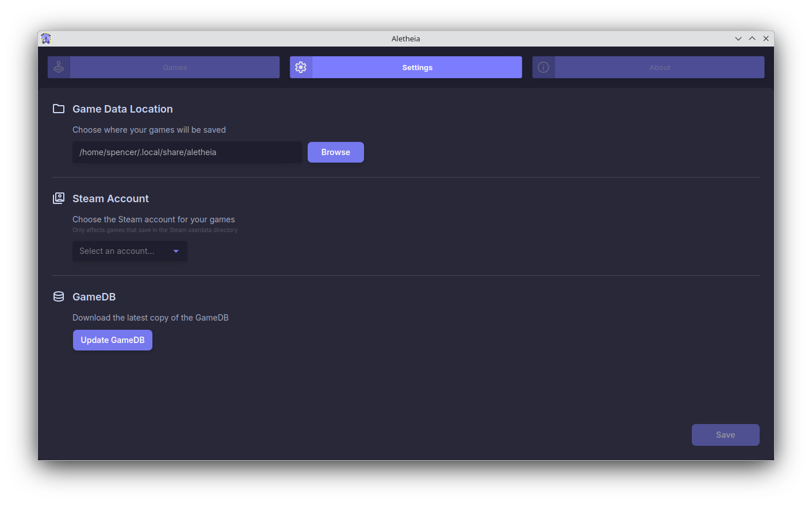
Task: Click the Steam Account heading
Action: click(x=110, y=199)
